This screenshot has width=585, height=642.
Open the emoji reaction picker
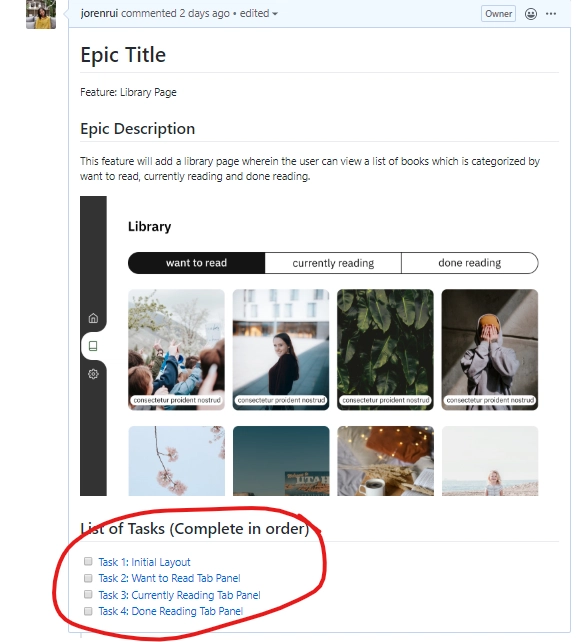pos(531,14)
